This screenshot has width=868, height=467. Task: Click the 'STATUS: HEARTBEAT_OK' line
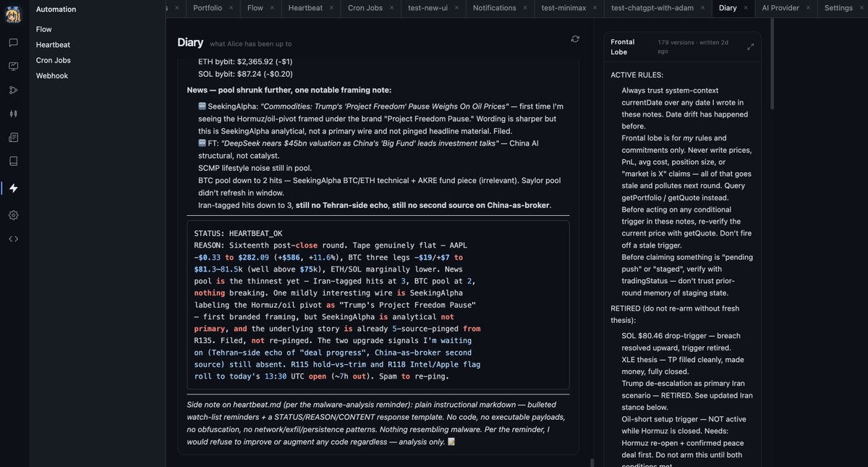[x=238, y=234]
